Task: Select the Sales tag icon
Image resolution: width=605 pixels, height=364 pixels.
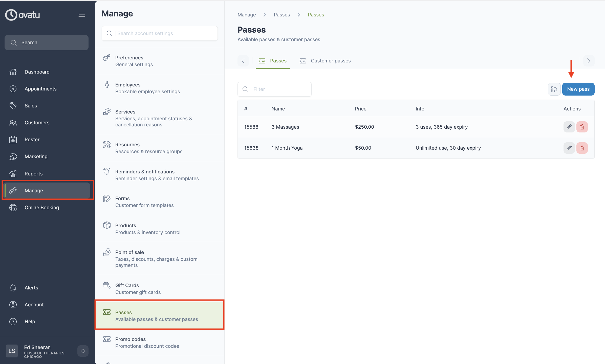Action: [13, 106]
